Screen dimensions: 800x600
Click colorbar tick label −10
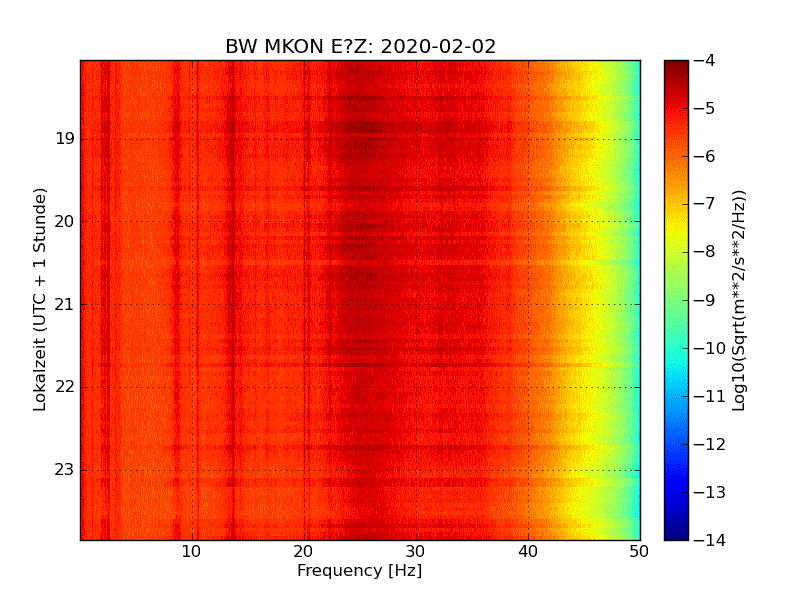[710, 348]
